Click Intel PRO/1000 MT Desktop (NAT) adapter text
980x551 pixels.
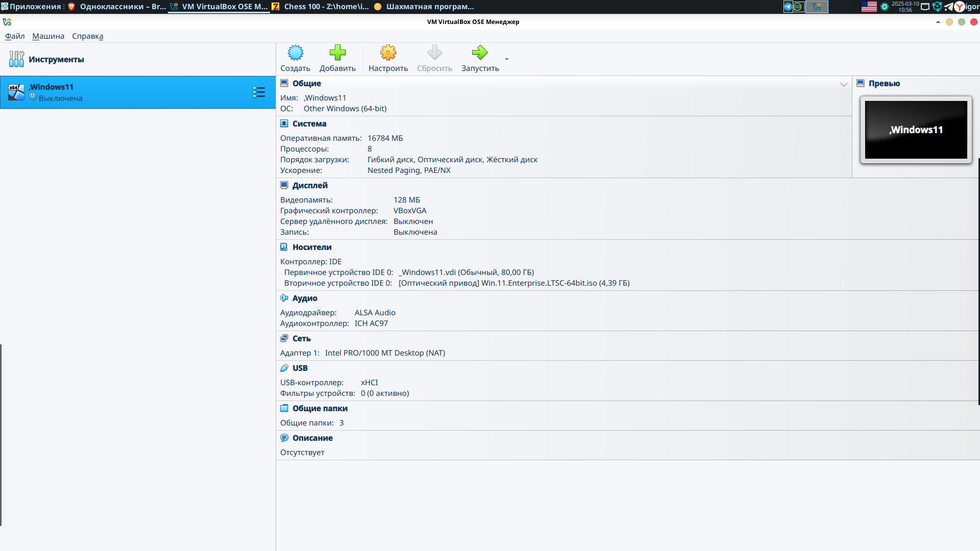385,353
